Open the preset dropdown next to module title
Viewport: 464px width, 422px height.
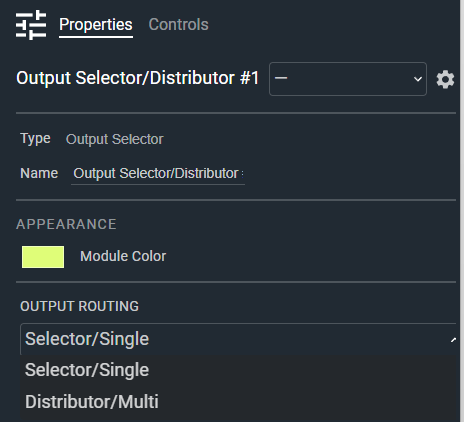[348, 79]
